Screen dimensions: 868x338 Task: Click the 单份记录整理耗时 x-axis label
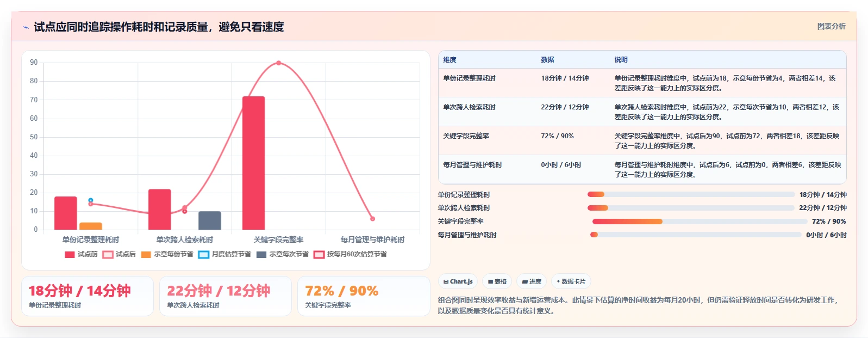(x=91, y=239)
